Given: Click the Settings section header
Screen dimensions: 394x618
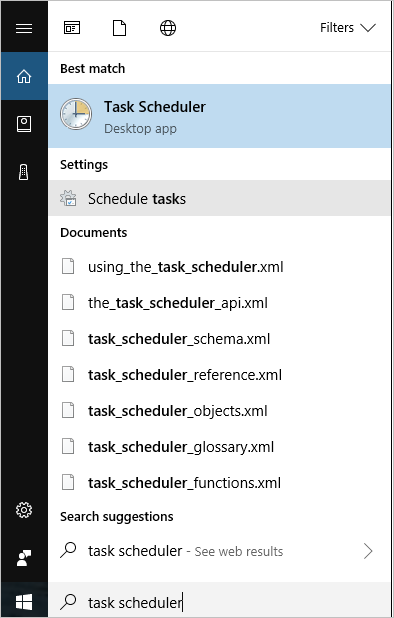Looking at the screenshot, I should point(84,164).
